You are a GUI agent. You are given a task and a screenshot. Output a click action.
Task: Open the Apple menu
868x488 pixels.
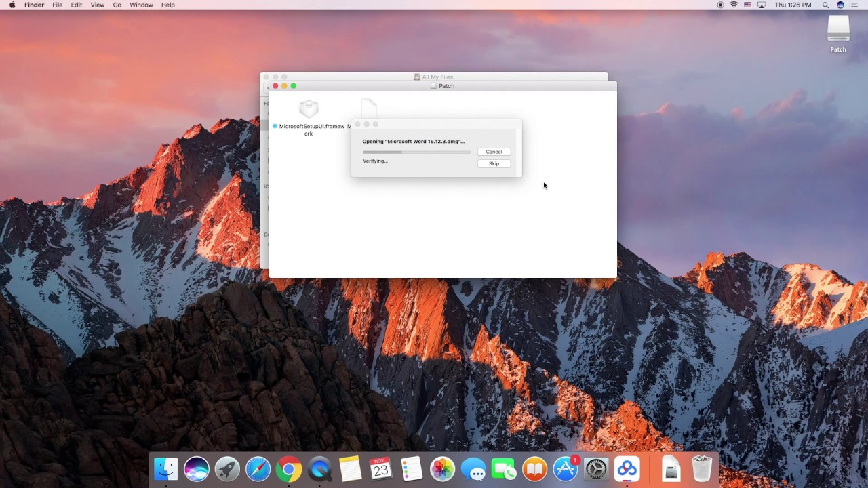tap(12, 5)
